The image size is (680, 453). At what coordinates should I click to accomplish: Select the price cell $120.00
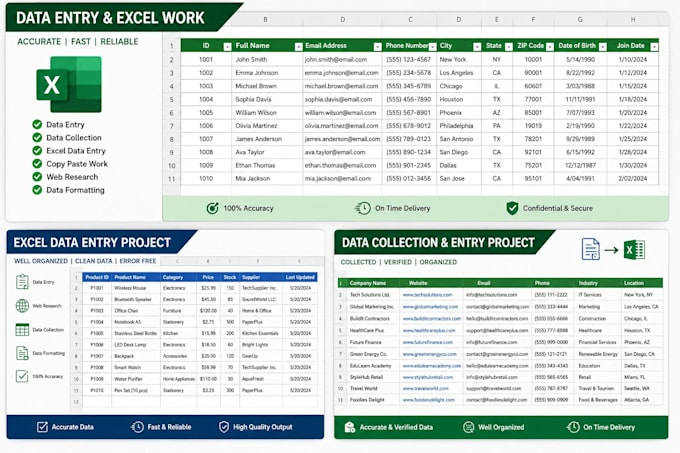pos(208,311)
